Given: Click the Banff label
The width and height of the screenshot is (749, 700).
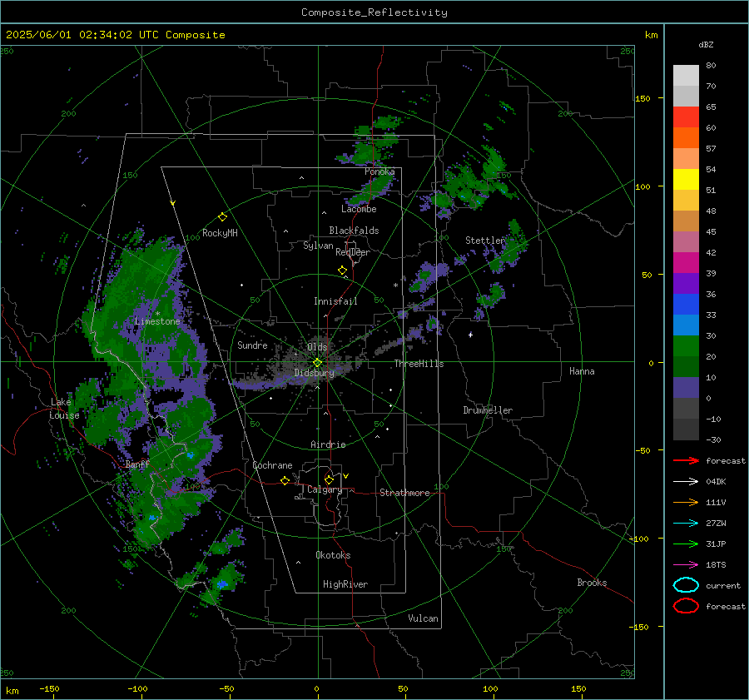Looking at the screenshot, I should click(x=137, y=464).
